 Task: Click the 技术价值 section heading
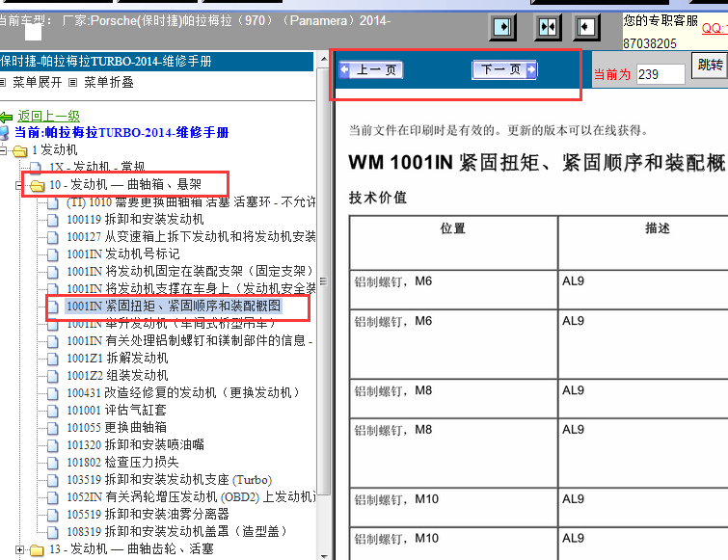point(377,198)
